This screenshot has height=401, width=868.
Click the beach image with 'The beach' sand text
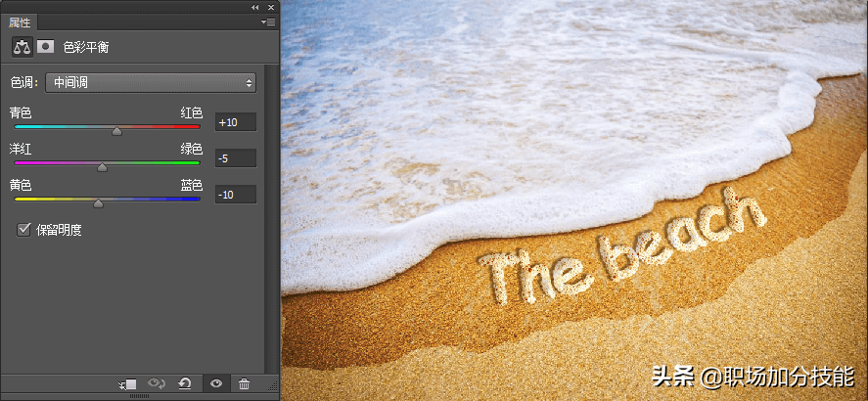click(x=574, y=200)
